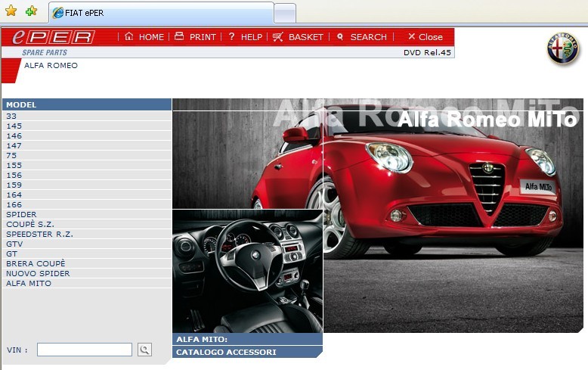
Task: Close the ePER application via Close
Action: click(x=425, y=36)
